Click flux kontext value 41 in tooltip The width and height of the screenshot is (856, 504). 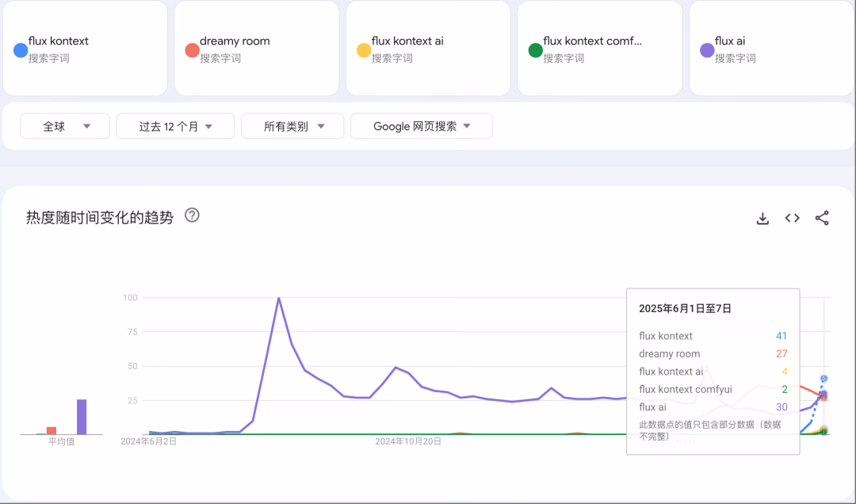click(781, 336)
